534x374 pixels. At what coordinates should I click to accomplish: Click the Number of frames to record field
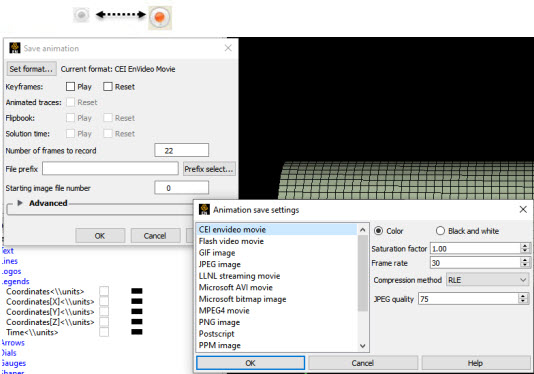pos(182,150)
